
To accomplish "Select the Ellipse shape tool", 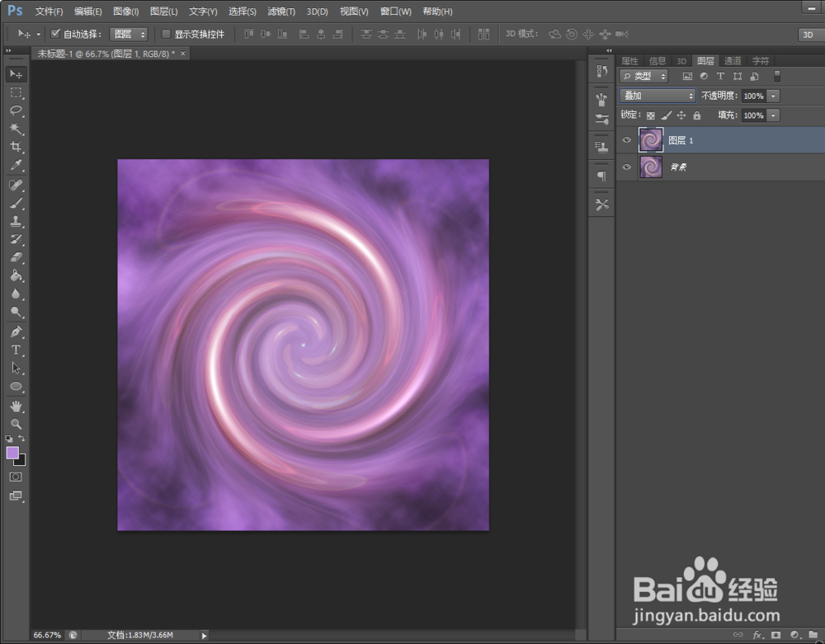I will click(x=16, y=387).
